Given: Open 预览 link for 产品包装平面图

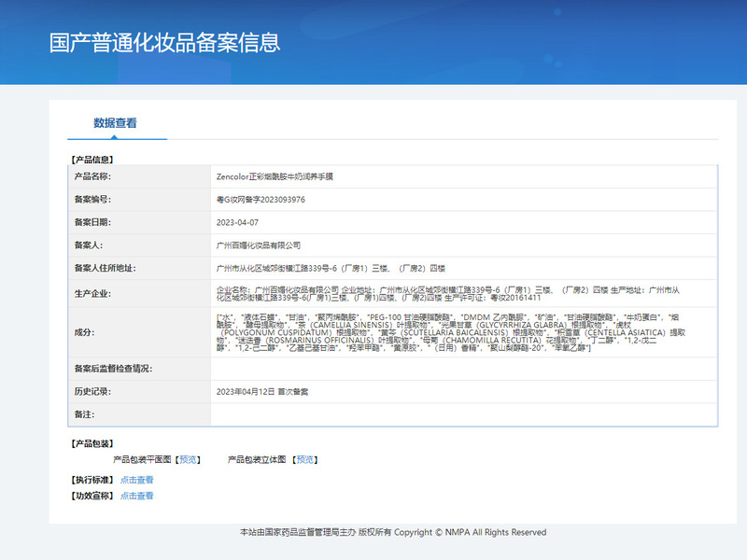Looking at the screenshot, I should 189,459.
